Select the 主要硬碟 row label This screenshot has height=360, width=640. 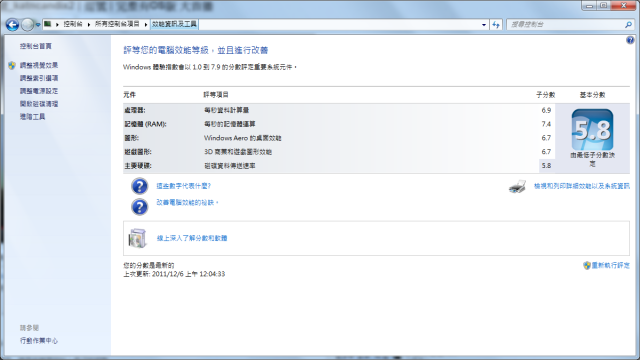pyautogui.click(x=138, y=166)
